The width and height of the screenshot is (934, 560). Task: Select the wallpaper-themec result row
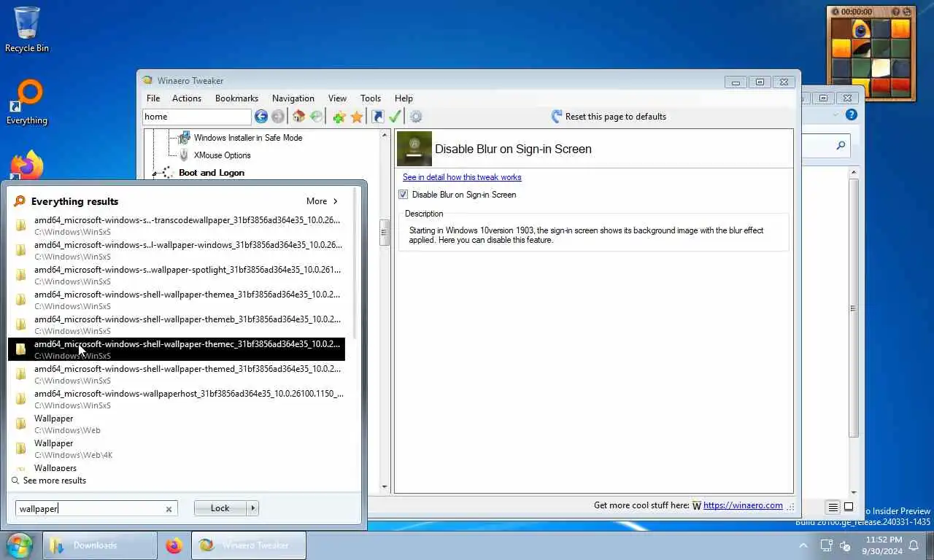176,349
